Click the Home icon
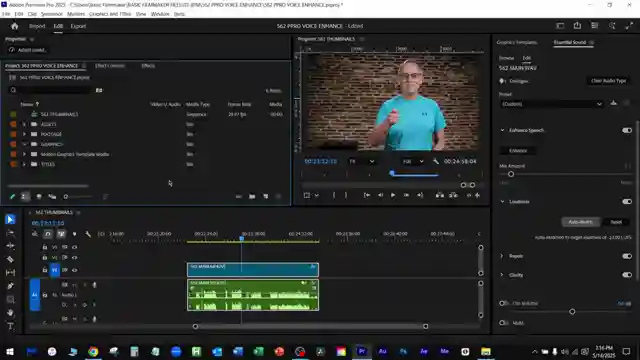Image resolution: width=640 pixels, height=360 pixels. click(15, 26)
